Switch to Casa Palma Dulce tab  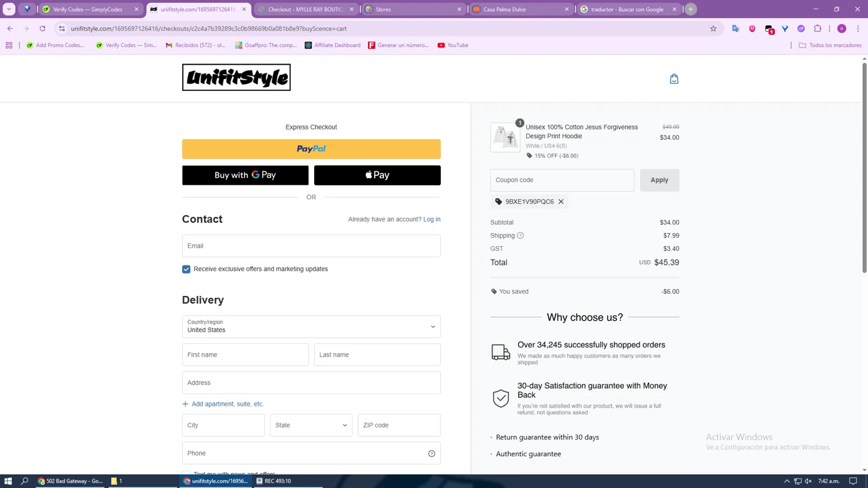tap(520, 9)
